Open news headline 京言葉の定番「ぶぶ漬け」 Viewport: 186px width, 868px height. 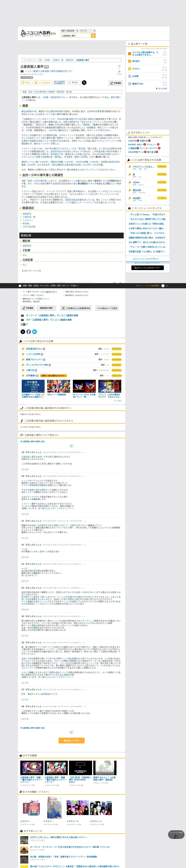[147, 251]
